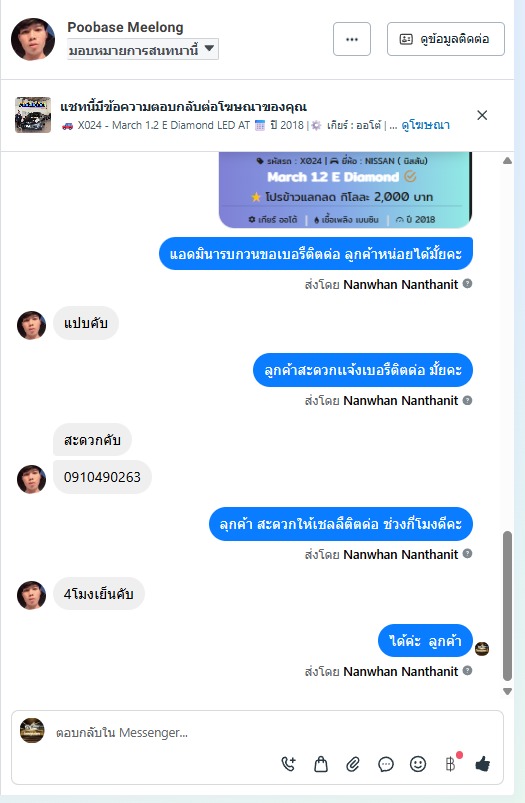Click ดูข้อมูลติดต่อ contact info button
This screenshot has height=803, width=525.
click(x=446, y=39)
